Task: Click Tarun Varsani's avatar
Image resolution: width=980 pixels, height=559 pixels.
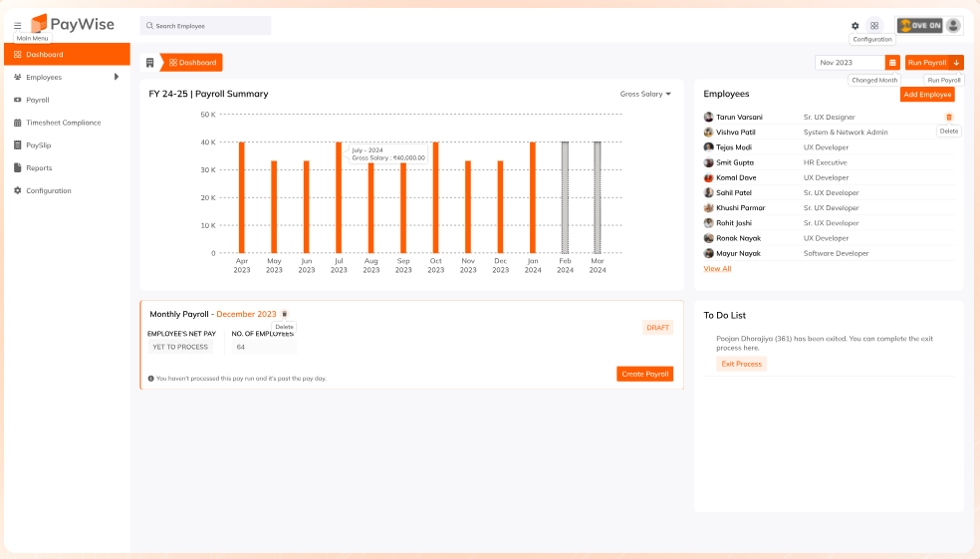Action: [708, 117]
